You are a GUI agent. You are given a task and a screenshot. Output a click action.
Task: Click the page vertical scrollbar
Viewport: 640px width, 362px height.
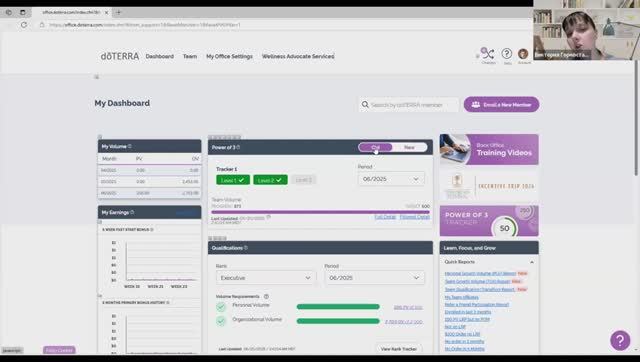pos(636,118)
